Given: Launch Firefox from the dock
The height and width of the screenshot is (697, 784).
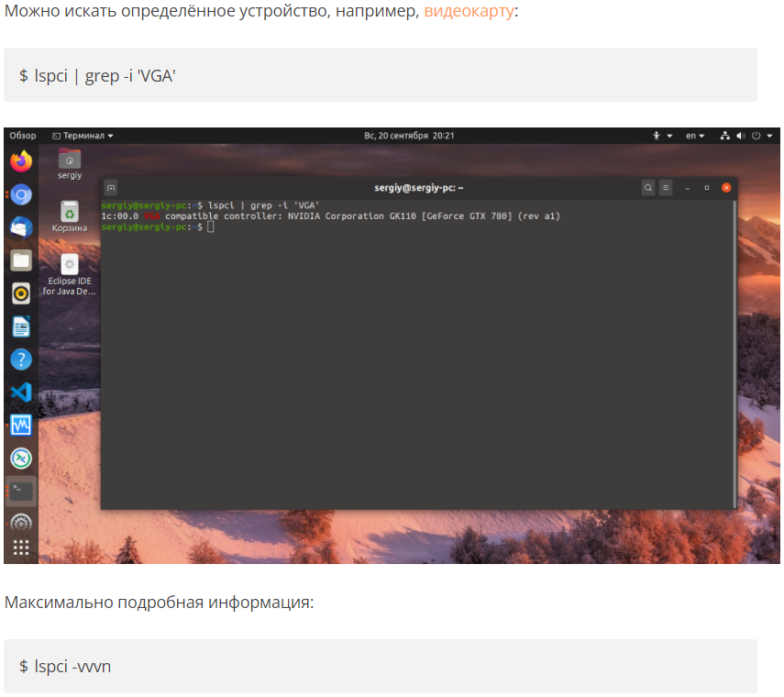Looking at the screenshot, I should [21, 161].
